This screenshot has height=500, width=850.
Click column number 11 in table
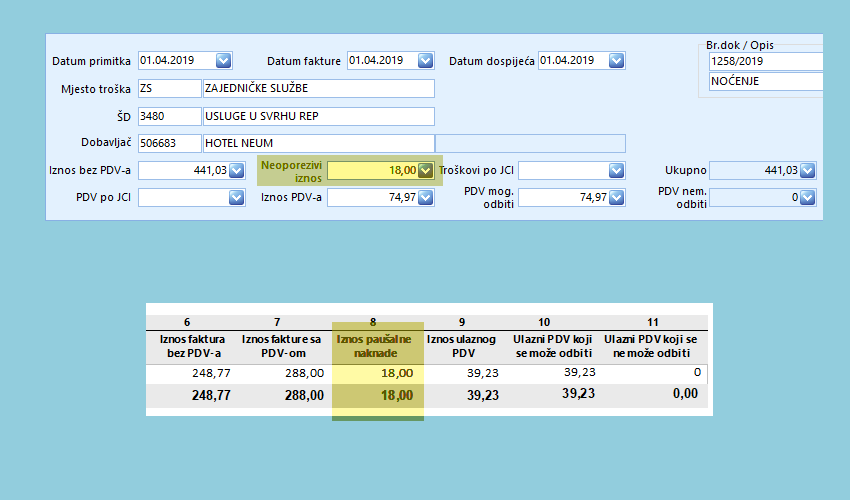(653, 322)
